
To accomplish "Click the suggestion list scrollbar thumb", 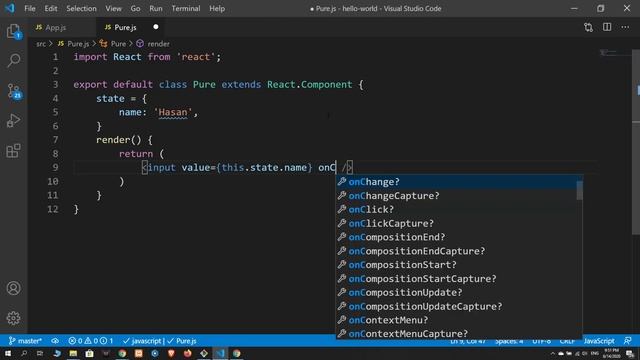I will point(579,191).
